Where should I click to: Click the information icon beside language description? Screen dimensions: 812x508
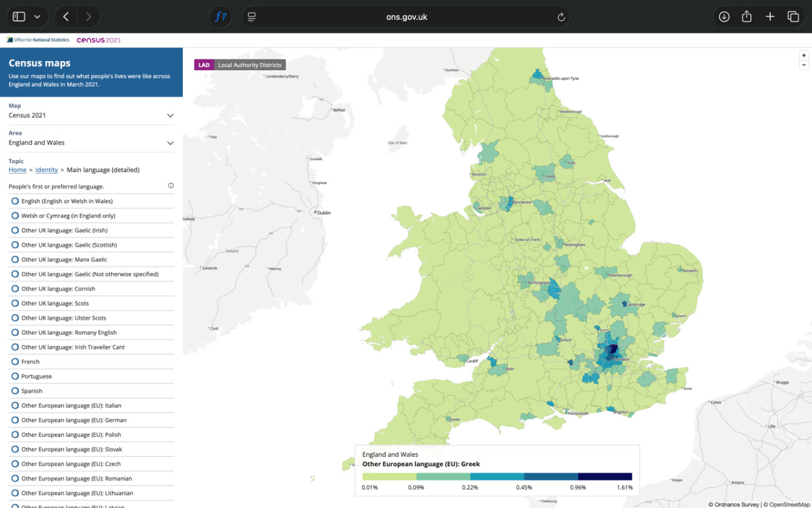(171, 186)
